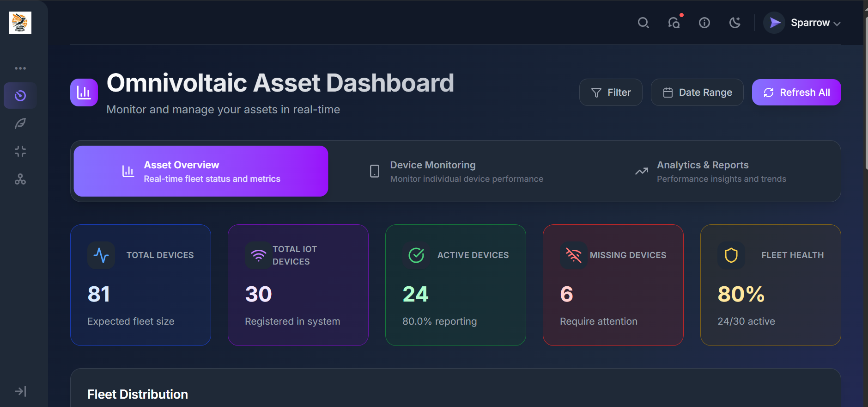Click the phone icon in Device Monitoring
Image resolution: width=868 pixels, height=407 pixels.
[375, 171]
